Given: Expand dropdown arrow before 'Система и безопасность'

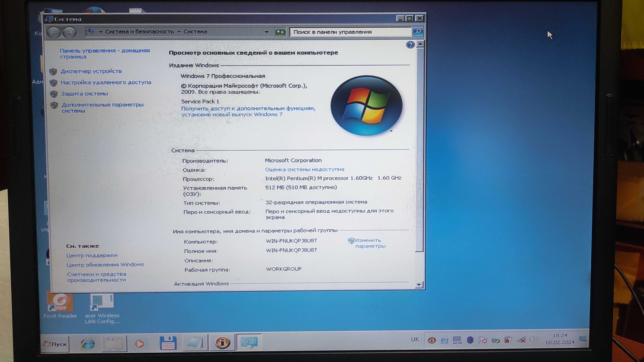Looking at the screenshot, I should click(101, 32).
